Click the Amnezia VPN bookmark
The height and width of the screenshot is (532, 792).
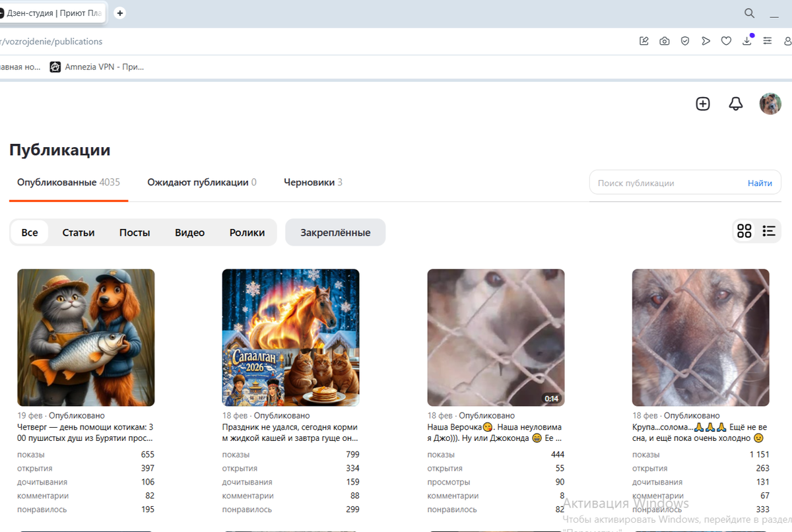pyautogui.click(x=97, y=67)
